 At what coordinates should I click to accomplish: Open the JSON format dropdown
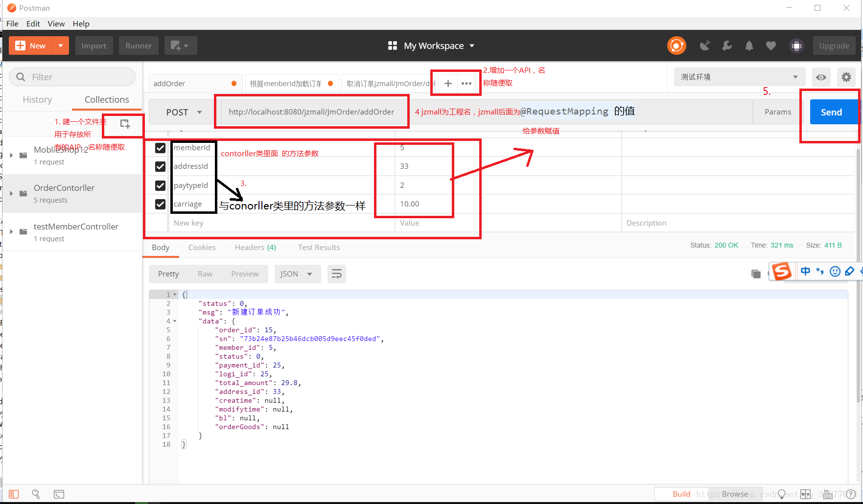[298, 274]
